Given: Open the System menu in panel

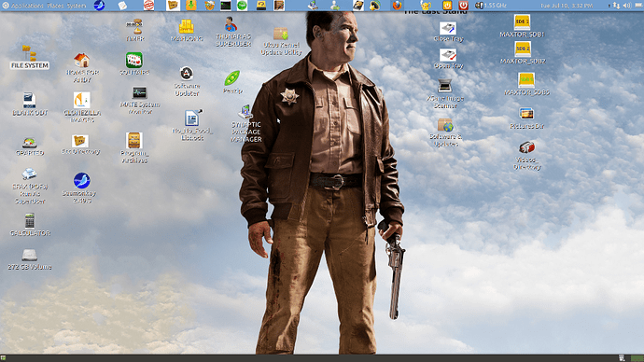Looking at the screenshot, I should click(x=77, y=6).
